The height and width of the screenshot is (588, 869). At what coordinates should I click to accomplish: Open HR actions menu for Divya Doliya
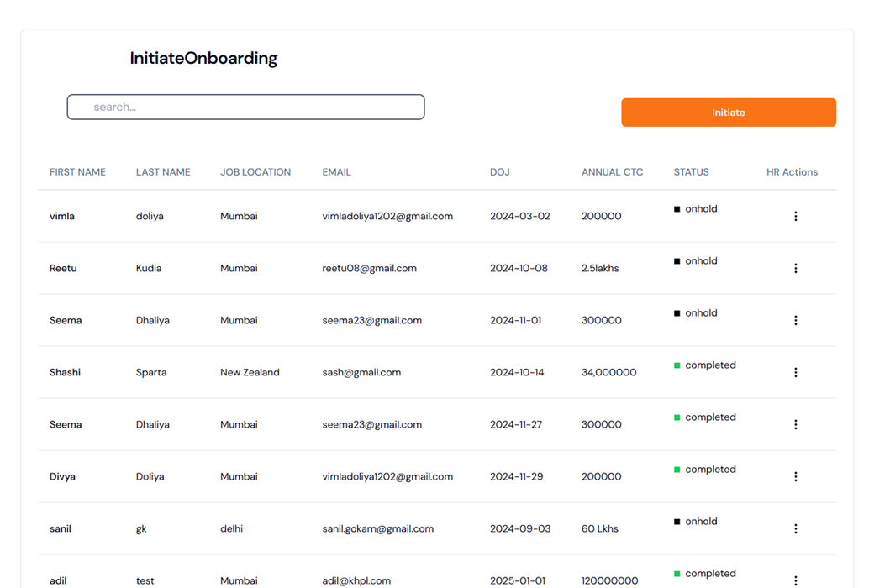tap(795, 476)
